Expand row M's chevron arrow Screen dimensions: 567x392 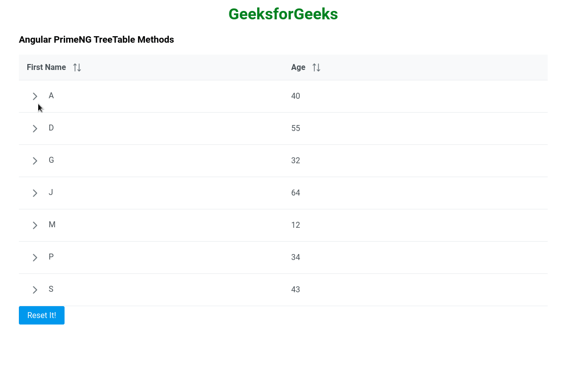[35, 225]
